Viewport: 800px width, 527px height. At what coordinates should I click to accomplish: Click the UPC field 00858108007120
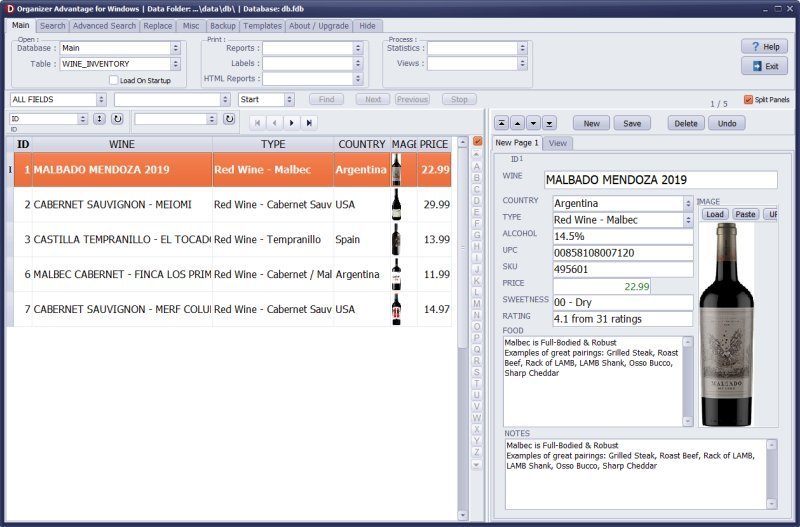point(623,253)
